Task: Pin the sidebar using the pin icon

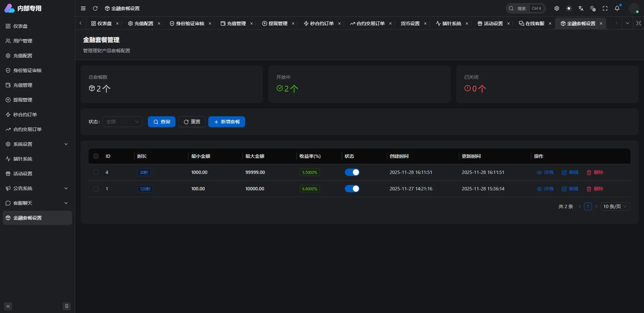Action: coord(67,306)
